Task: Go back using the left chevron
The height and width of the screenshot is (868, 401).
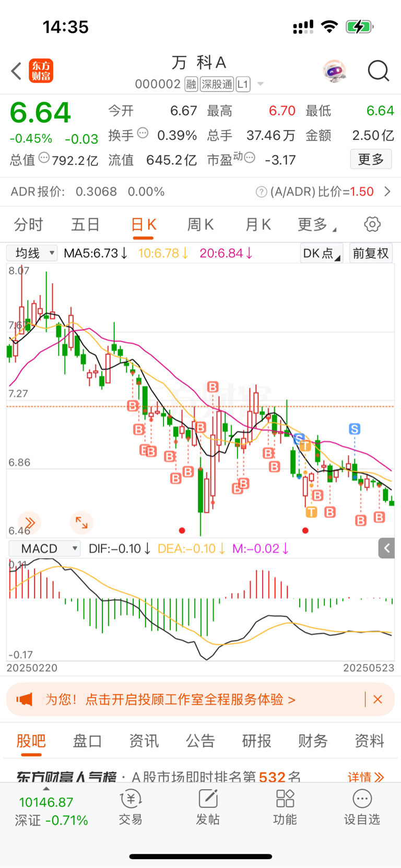Action: pos(16,71)
